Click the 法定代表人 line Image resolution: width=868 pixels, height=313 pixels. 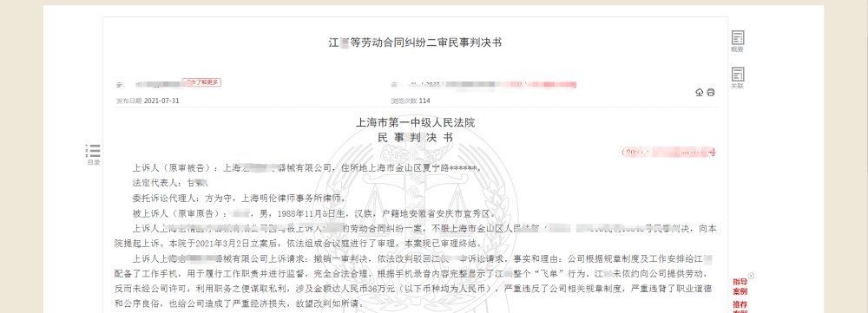click(170, 183)
